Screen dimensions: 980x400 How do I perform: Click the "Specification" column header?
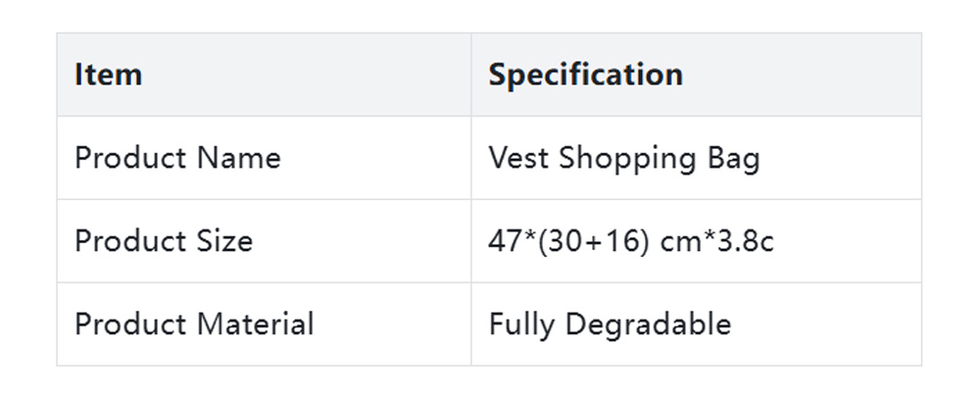[x=585, y=75]
